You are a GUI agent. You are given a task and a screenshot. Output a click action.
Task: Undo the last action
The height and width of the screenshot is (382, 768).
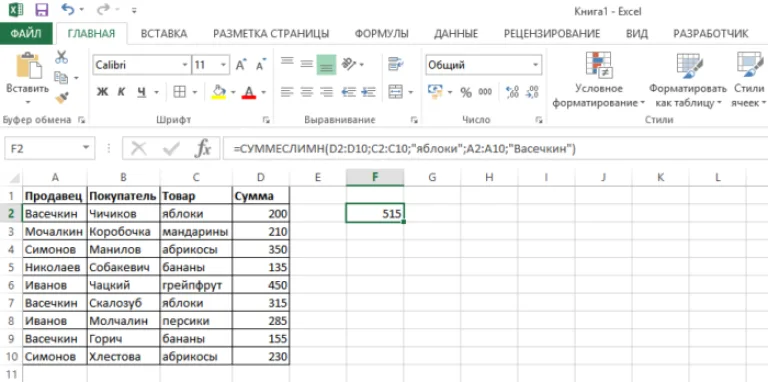tap(67, 9)
